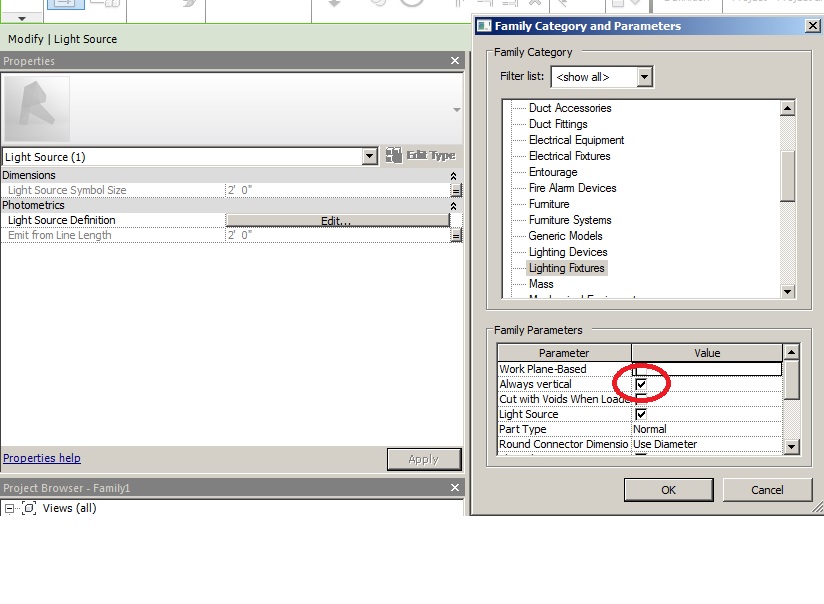This screenshot has height=604, width=824.
Task: Select Entourage category
Action: 553,172
